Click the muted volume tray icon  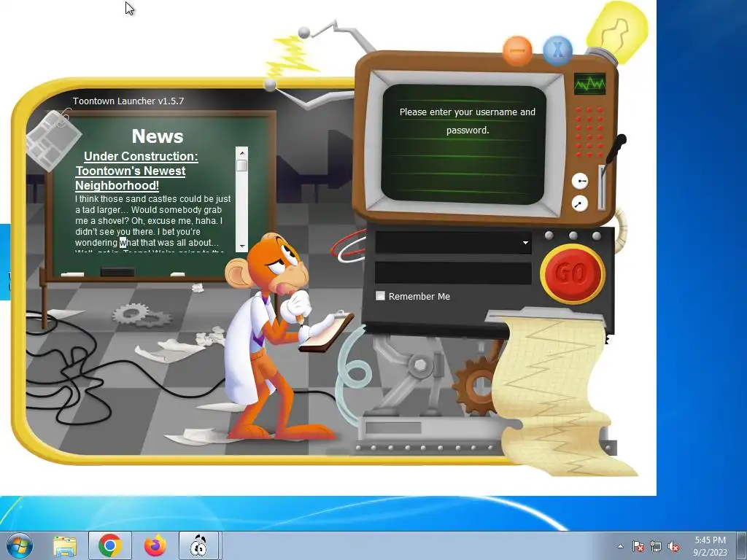(x=673, y=547)
